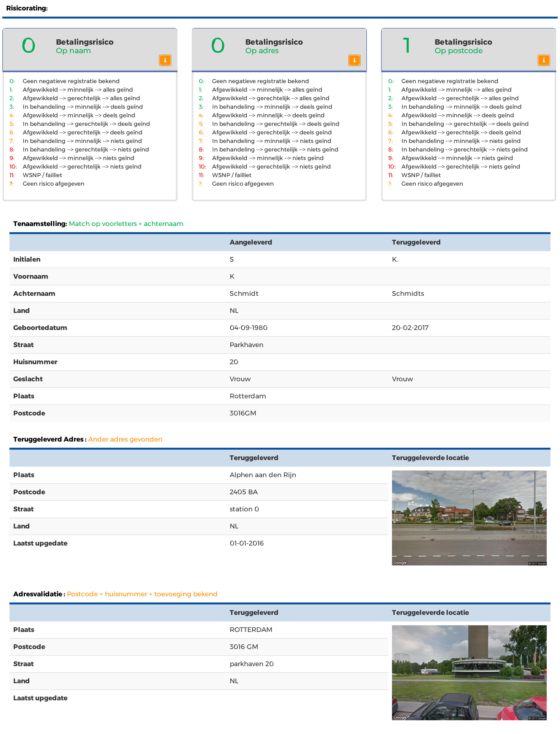
Task: Open info icon on Op naam card
Action: pyautogui.click(x=165, y=60)
